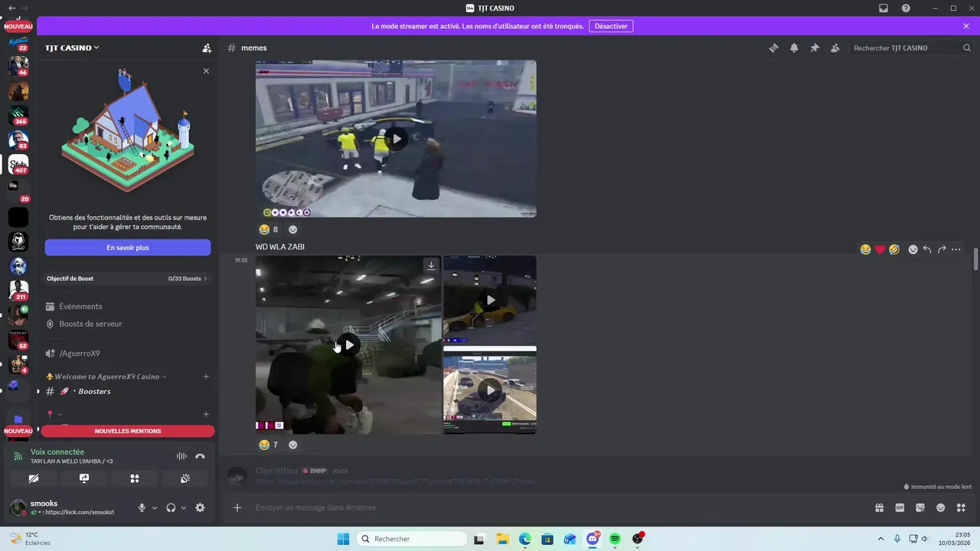Open the TJT CASINO server dropdown

coord(72,47)
